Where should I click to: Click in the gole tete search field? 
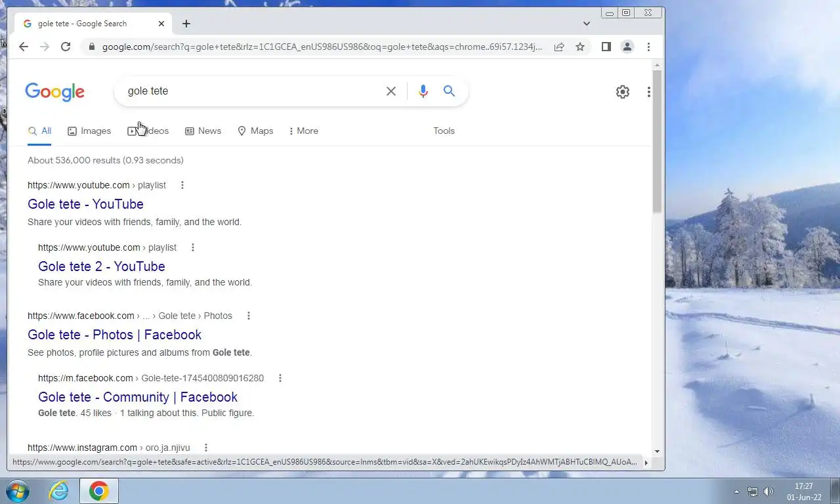(253, 91)
